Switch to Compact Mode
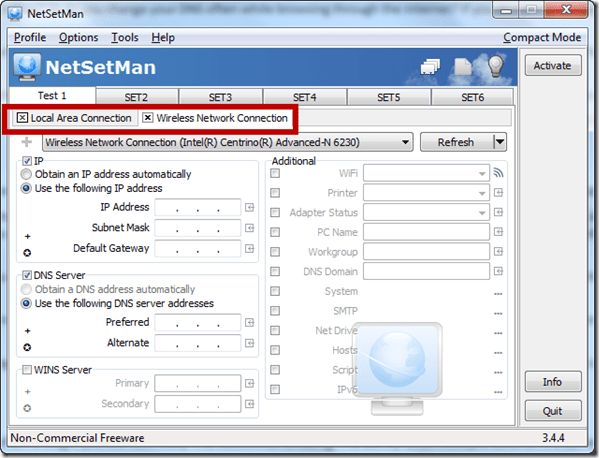 [x=542, y=37]
